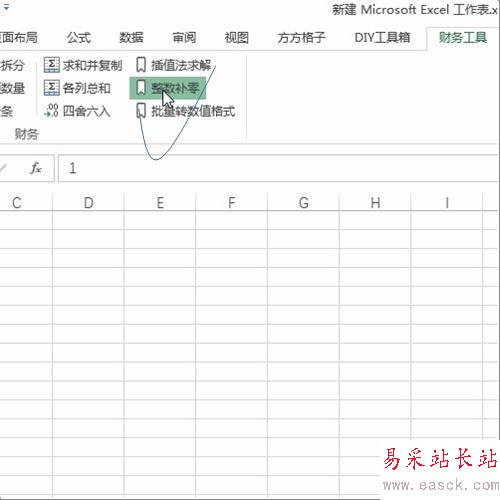
Task: Select column D header
Action: 88,202
